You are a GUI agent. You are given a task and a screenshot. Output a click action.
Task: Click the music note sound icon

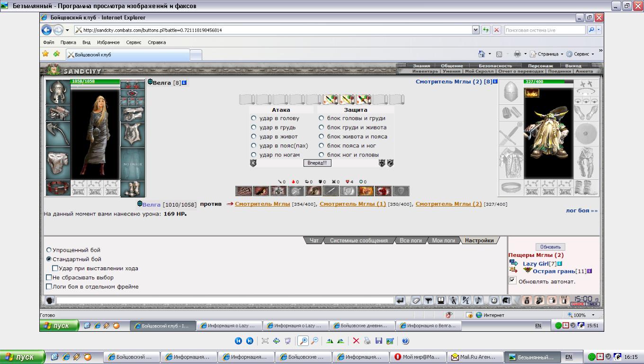[478, 300]
